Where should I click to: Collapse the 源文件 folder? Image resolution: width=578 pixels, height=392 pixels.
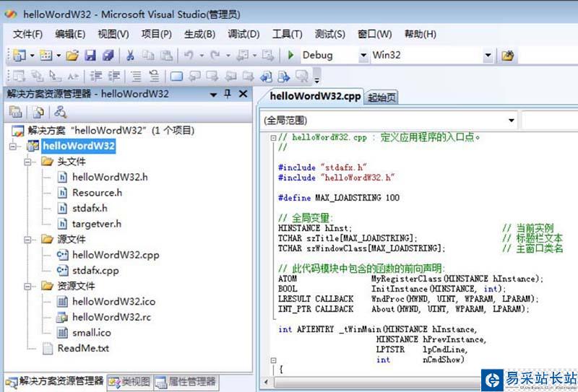click(27, 240)
